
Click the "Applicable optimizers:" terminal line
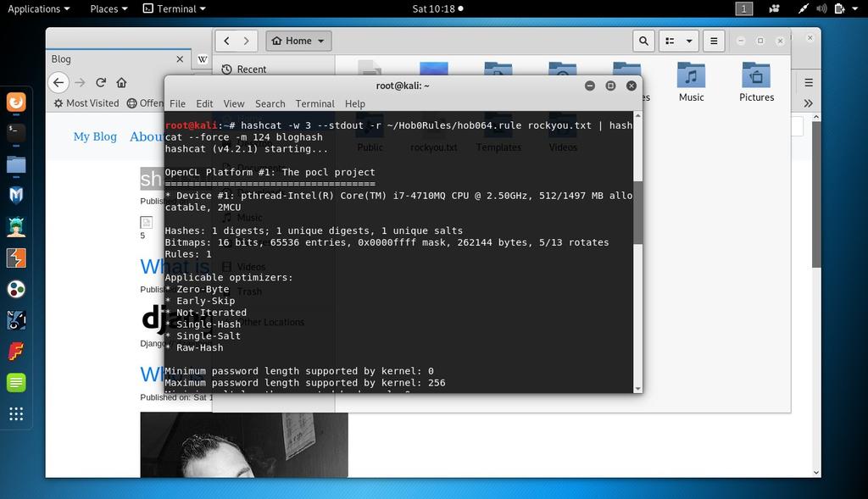point(229,278)
